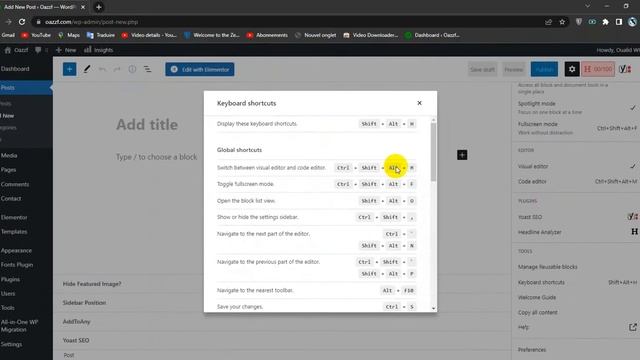The height and width of the screenshot is (360, 640).
Task: Open Pages in the admin sidebar
Action: tap(9, 169)
